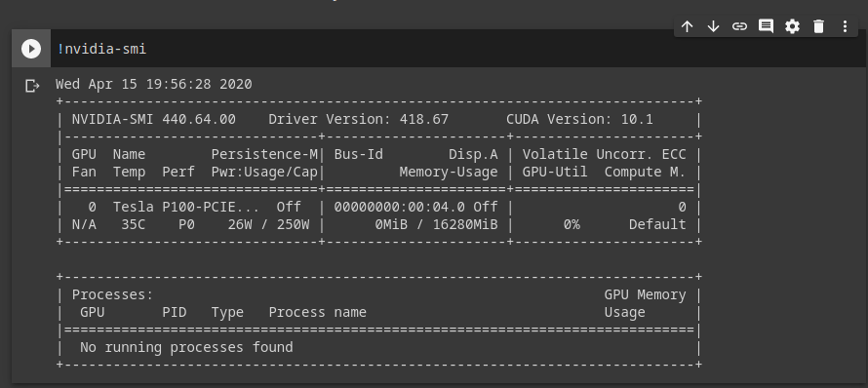
Task: Click No running processes found text
Action: coord(186,348)
